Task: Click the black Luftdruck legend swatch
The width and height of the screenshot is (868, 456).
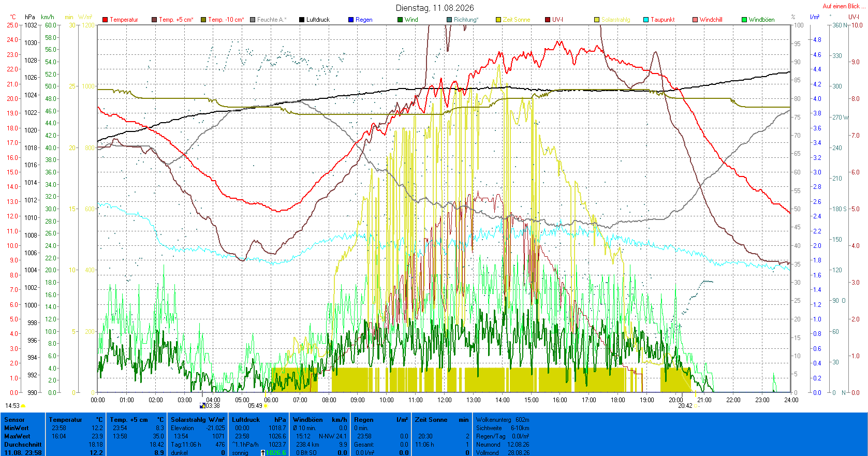Action: [x=302, y=20]
